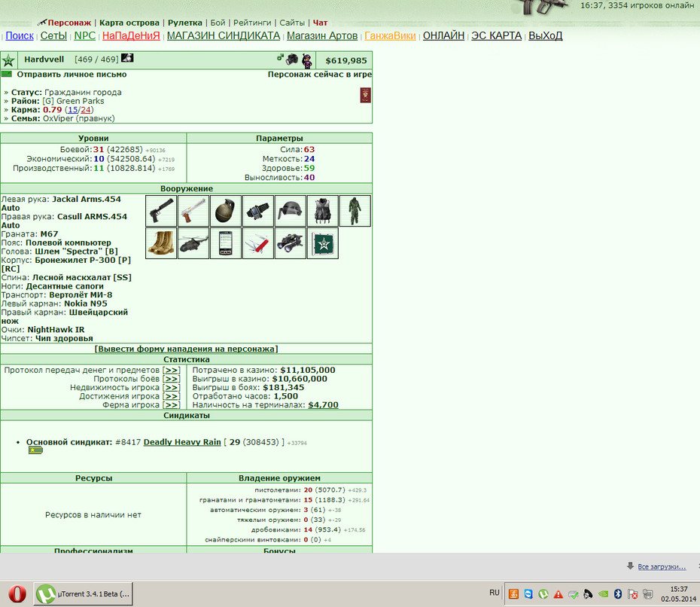Click the syndicate rank badge icon
This screenshot has height=607, width=700.
35,450
